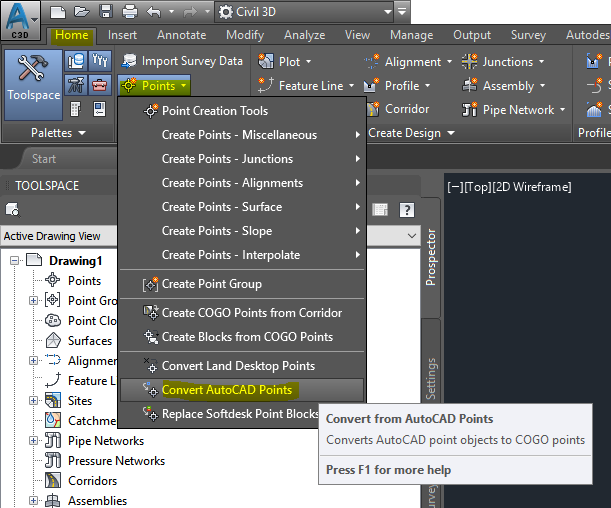
Task: Click the Open file icon
Action: click(81, 12)
